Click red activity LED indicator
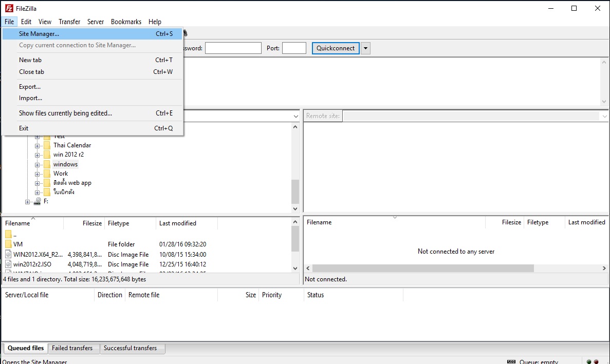This screenshot has height=364, width=610. [x=597, y=361]
